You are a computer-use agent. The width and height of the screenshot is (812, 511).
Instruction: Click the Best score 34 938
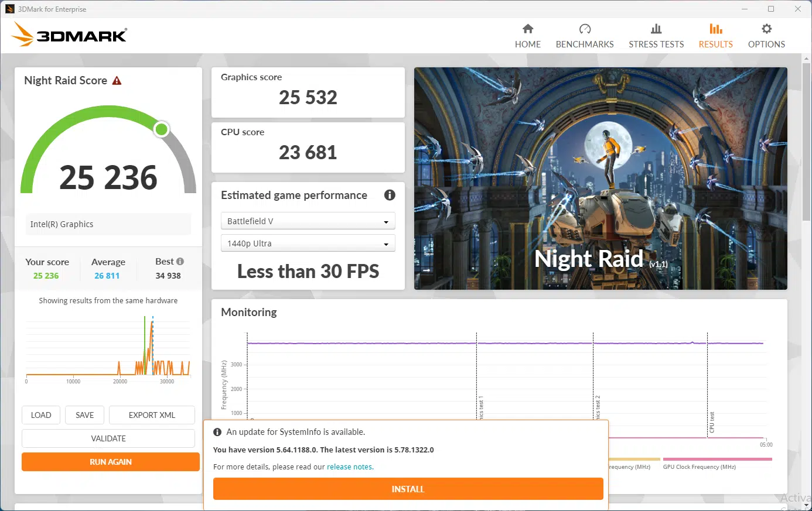pos(168,276)
